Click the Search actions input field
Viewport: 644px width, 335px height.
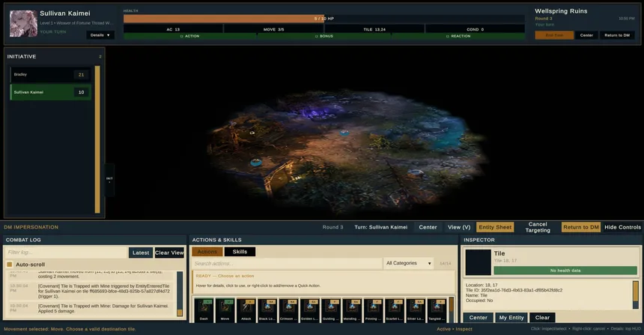click(286, 264)
